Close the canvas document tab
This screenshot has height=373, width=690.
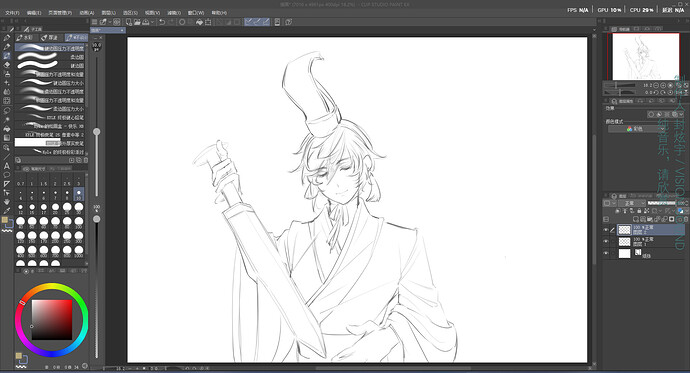coord(122,30)
